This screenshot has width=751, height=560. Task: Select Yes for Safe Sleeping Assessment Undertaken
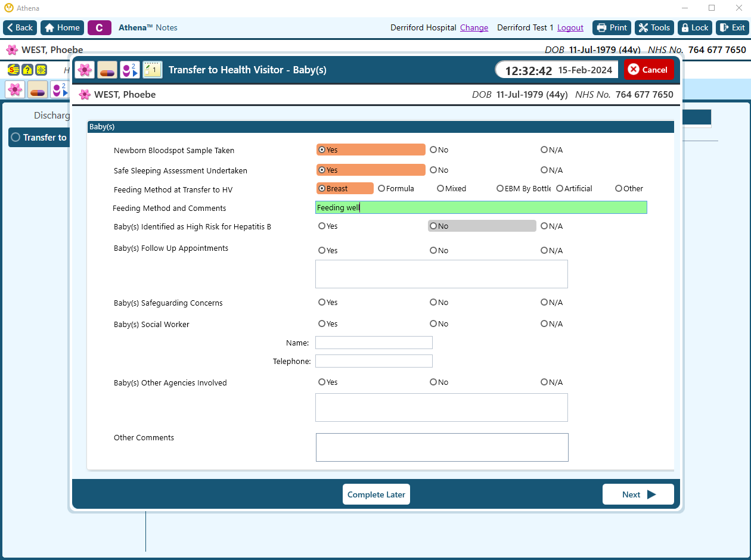[371, 170]
